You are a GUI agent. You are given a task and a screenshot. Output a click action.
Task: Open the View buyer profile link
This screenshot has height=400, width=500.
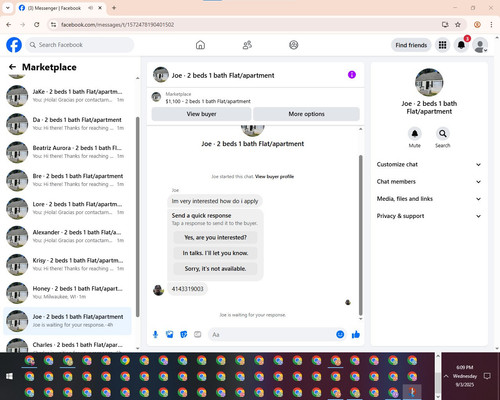point(274,177)
